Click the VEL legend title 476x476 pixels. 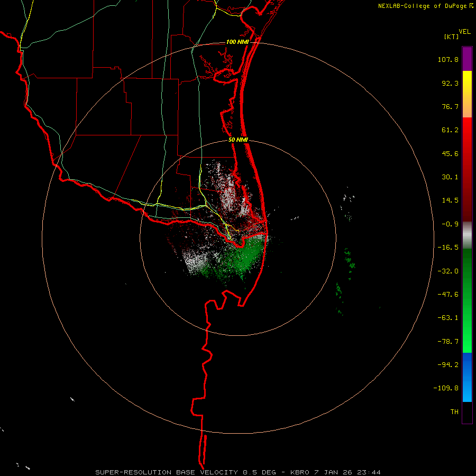[464, 32]
